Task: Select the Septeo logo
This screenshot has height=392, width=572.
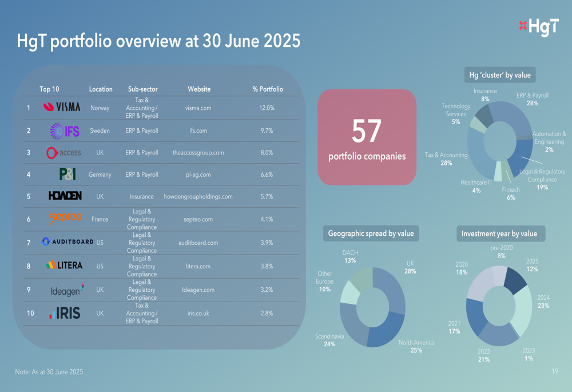Action: (x=65, y=219)
